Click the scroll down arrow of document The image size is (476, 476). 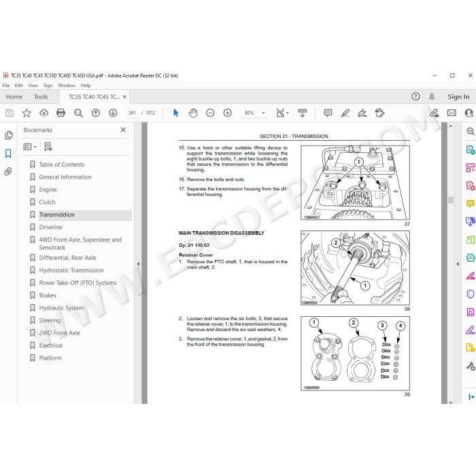coord(450,402)
